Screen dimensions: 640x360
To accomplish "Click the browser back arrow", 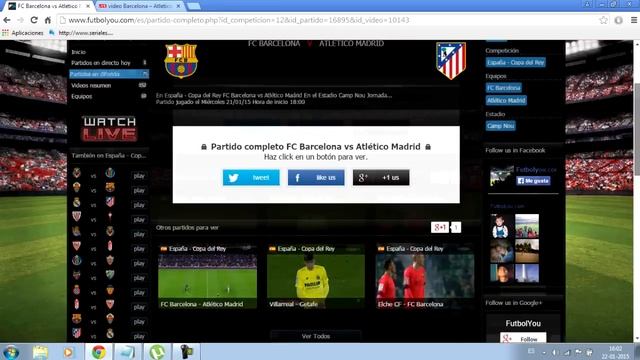I will click(7, 20).
